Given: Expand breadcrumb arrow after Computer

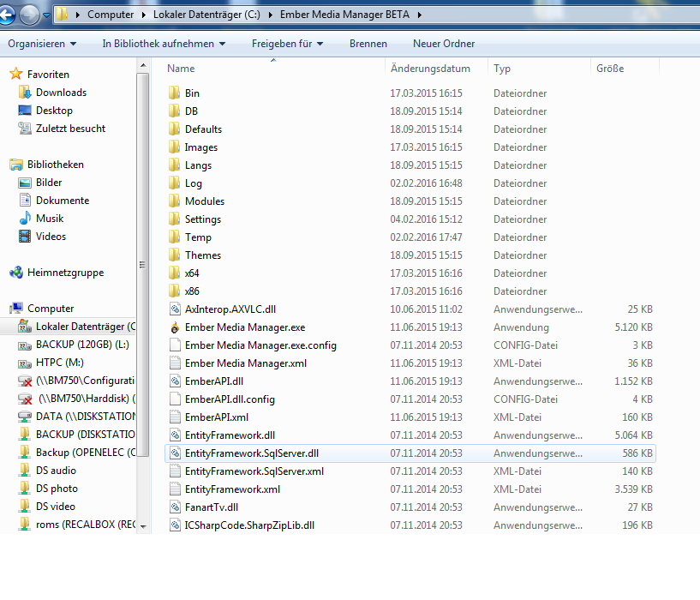Looking at the screenshot, I should [x=144, y=15].
